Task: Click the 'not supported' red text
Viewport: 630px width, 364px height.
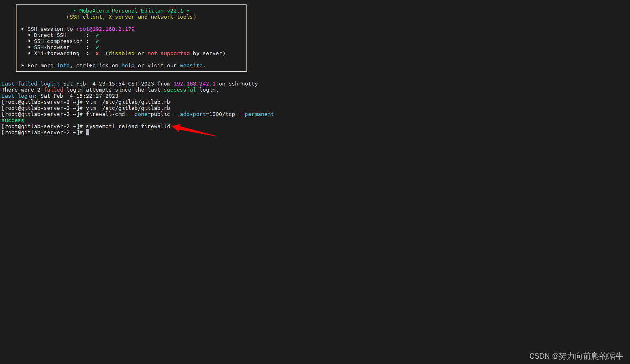Action: [x=169, y=54]
